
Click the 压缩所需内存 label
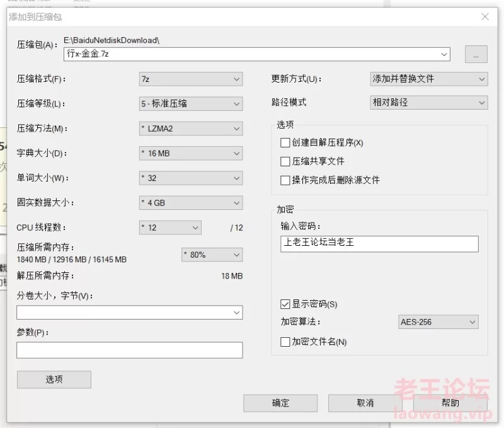[x=45, y=247]
